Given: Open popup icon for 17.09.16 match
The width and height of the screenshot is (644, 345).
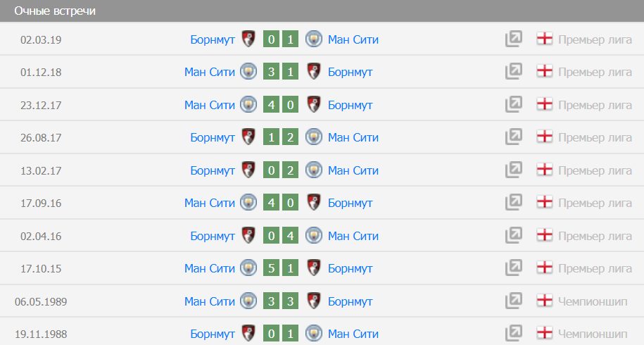Looking at the screenshot, I should pos(513,203).
